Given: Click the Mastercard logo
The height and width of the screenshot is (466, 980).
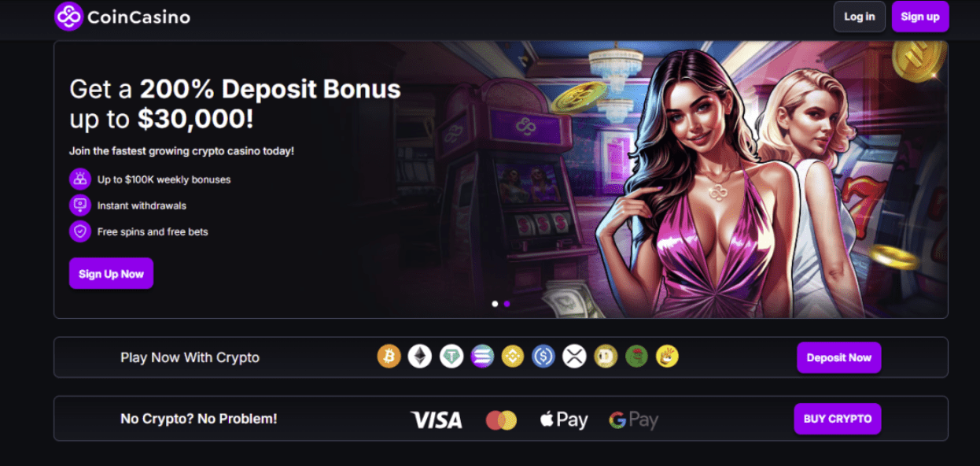Looking at the screenshot, I should pos(501,420).
